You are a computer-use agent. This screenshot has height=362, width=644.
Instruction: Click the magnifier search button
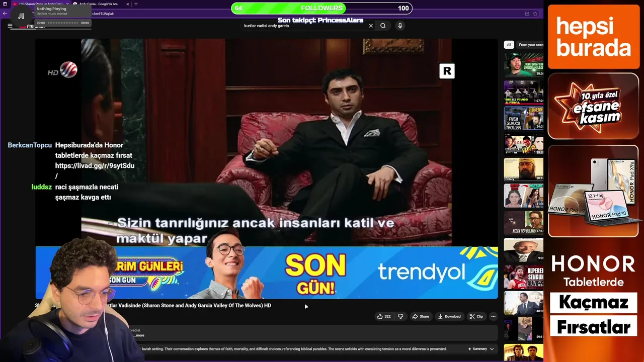[x=383, y=26]
